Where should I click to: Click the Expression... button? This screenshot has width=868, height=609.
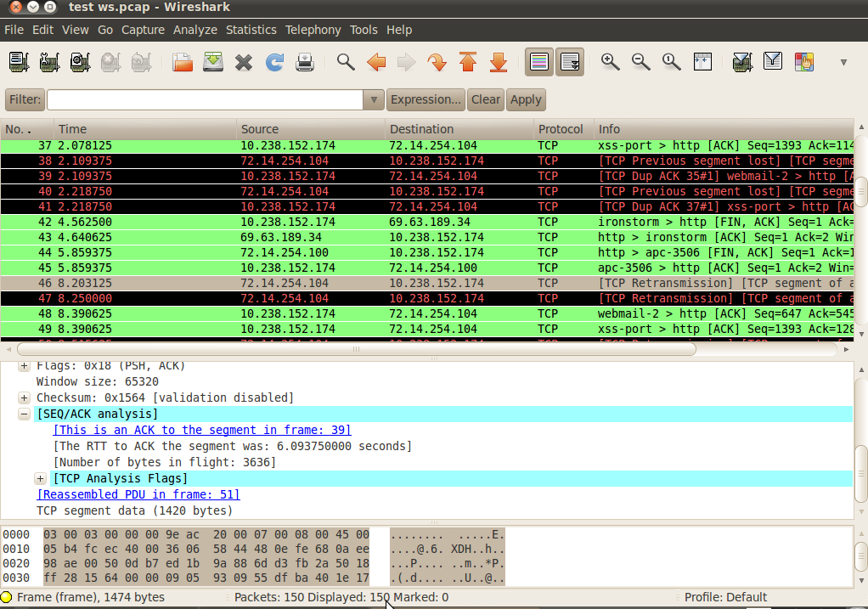pos(426,99)
